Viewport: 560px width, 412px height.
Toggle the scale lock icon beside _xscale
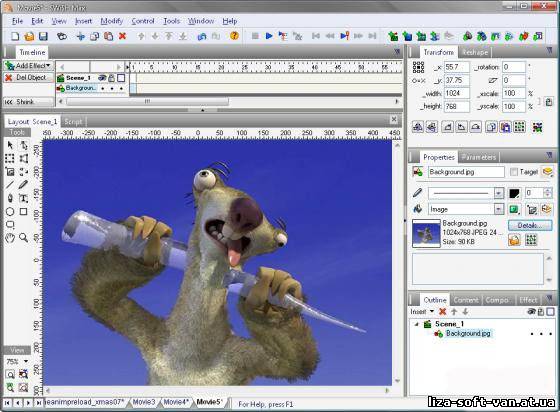(x=549, y=102)
